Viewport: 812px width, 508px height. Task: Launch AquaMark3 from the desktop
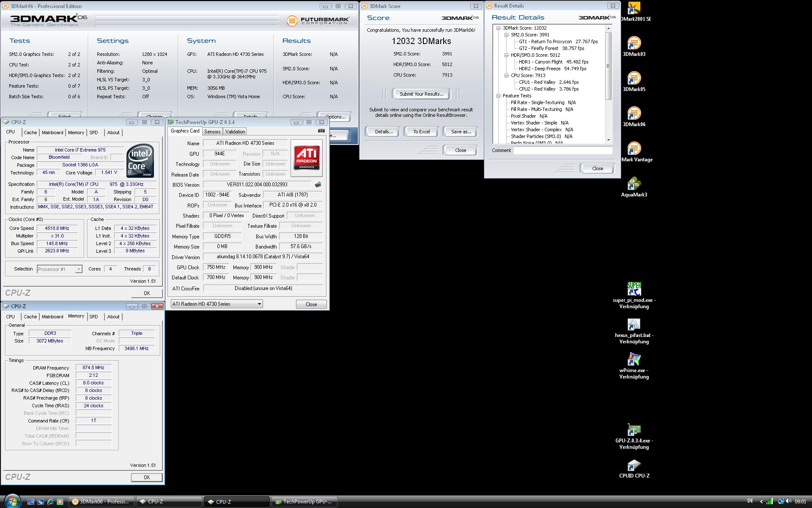pos(634,187)
